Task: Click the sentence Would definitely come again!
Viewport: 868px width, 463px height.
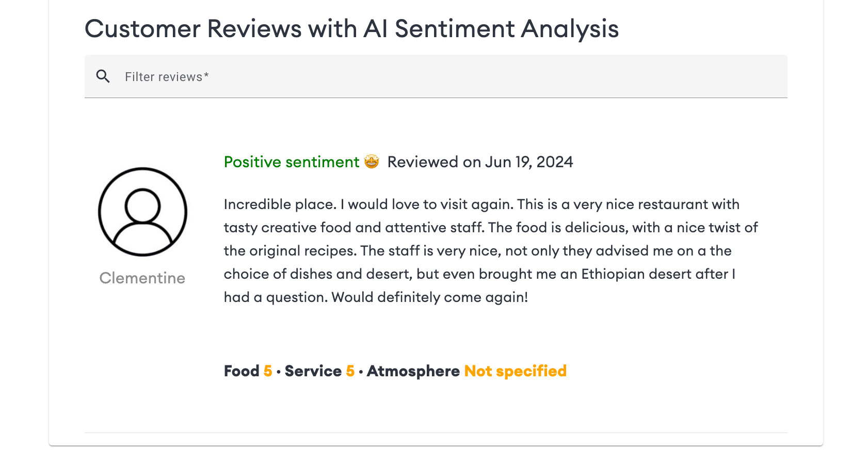Action: point(429,297)
